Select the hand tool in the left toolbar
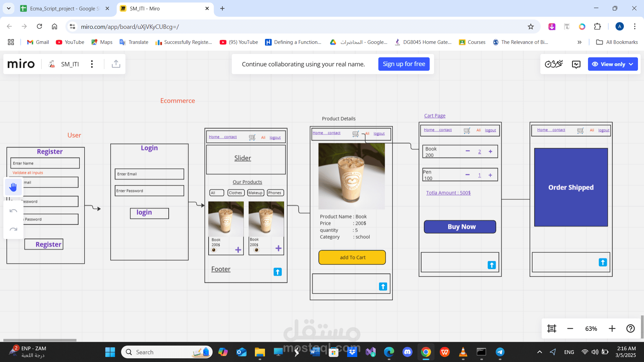Screen dimensions: 644x362 coord(13,187)
